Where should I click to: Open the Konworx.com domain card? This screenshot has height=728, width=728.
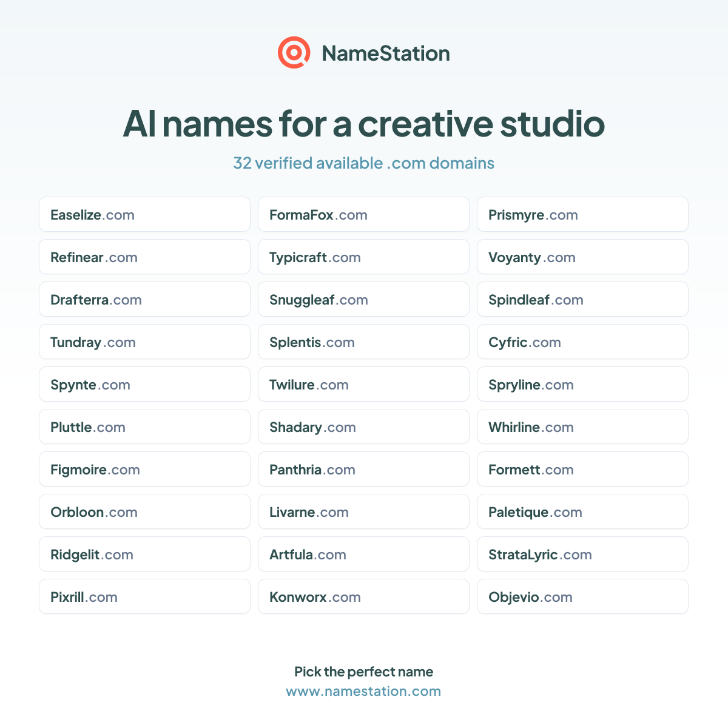coord(363,596)
